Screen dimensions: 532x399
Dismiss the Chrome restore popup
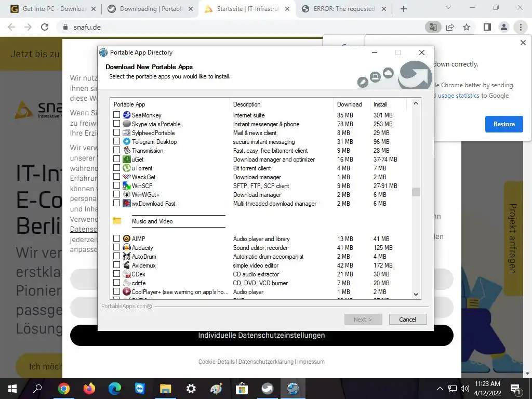point(523,43)
